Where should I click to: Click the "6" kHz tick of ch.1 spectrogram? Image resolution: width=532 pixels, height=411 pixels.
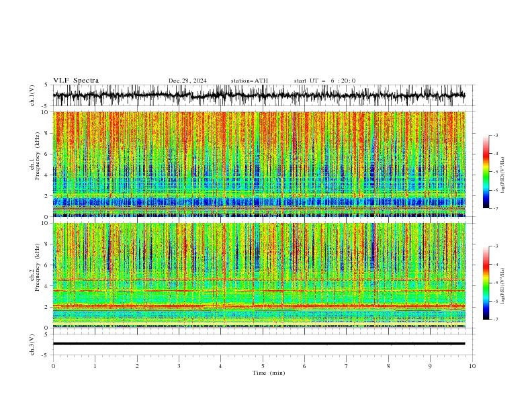point(47,154)
